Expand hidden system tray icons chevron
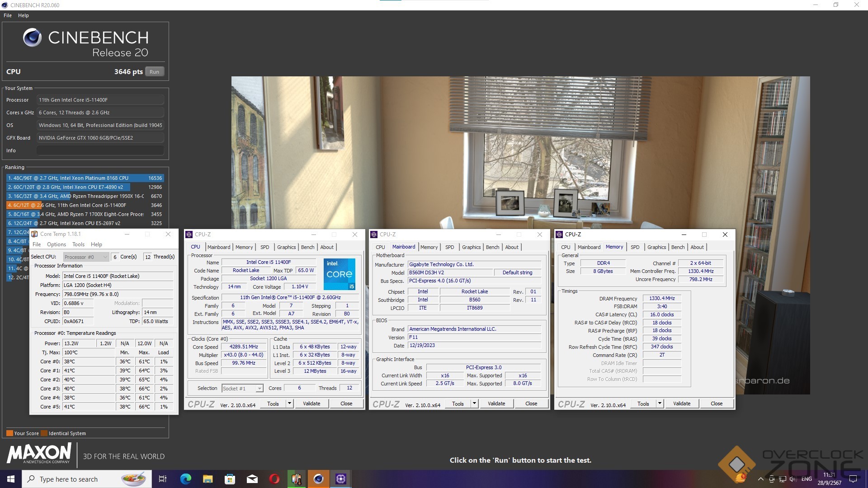The image size is (868, 488). click(x=760, y=479)
